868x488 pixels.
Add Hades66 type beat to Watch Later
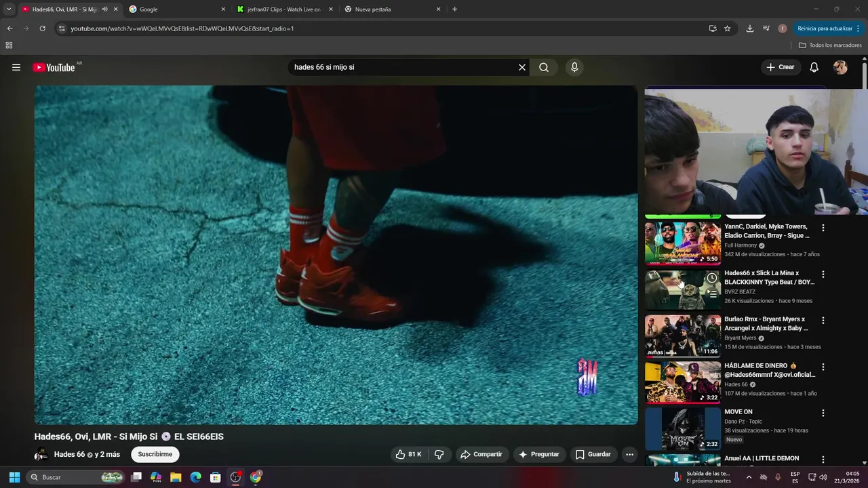click(x=711, y=278)
